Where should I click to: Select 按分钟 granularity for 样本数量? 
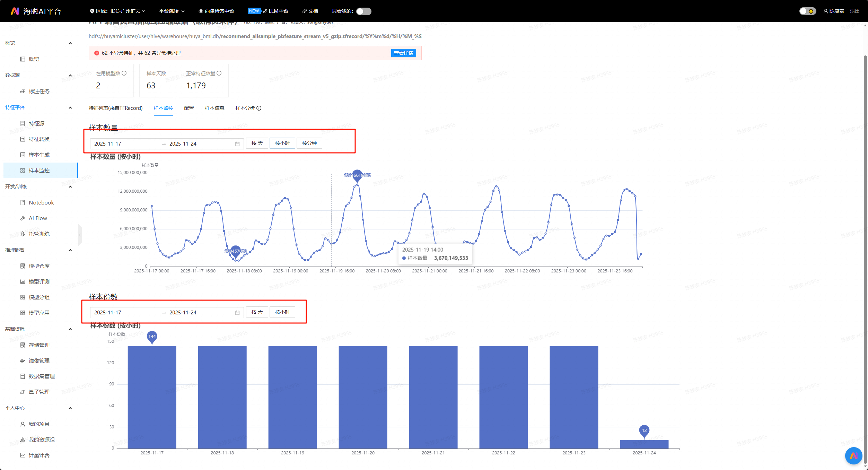point(309,143)
